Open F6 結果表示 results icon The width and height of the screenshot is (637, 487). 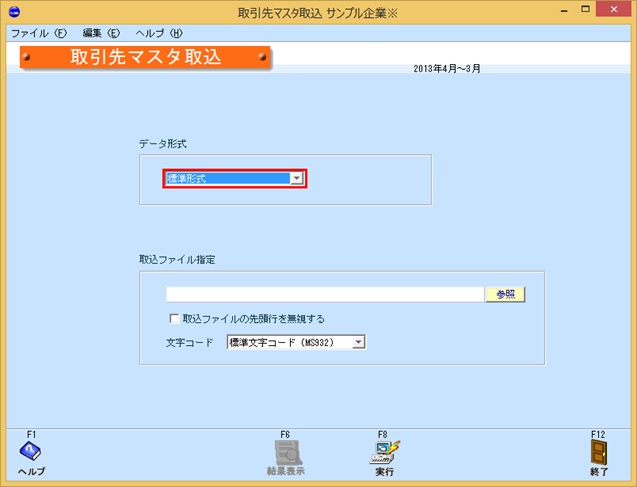click(287, 452)
